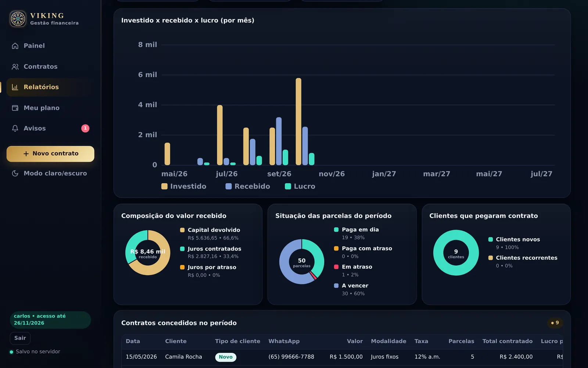Click the Total contratado column header
Screen dimensions: 588x368
click(x=508, y=341)
